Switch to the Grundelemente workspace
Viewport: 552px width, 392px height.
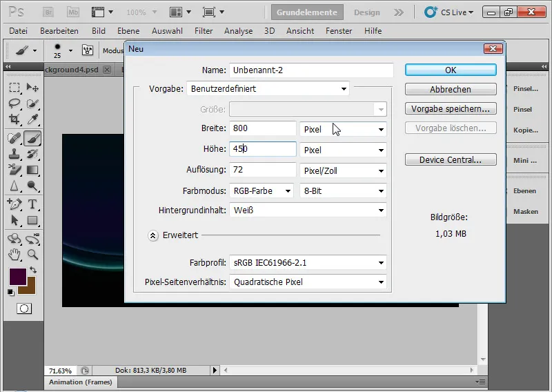307,12
